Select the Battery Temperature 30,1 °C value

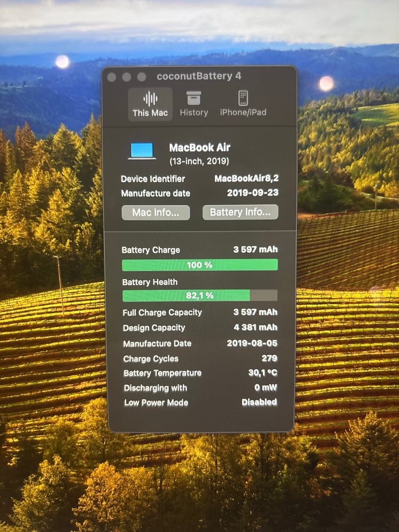(263, 373)
